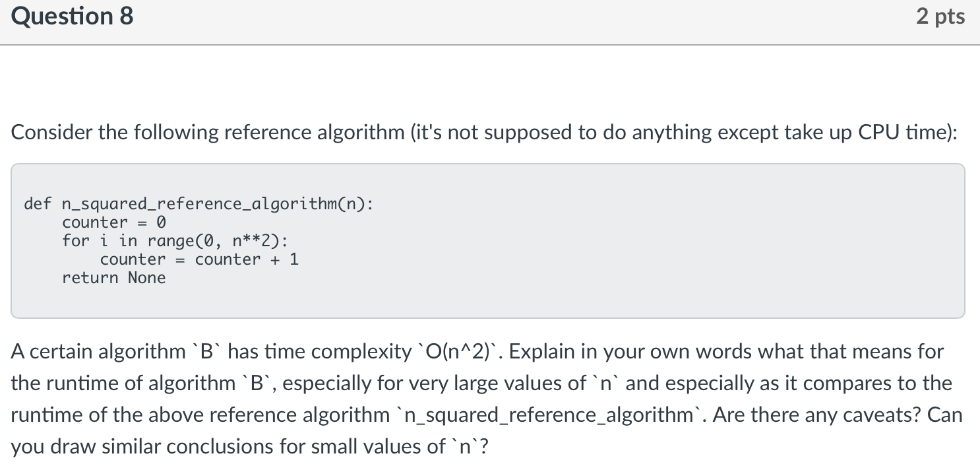
Task: Click the 'Consider the following reference algorithm' sentence
Action: (x=483, y=133)
